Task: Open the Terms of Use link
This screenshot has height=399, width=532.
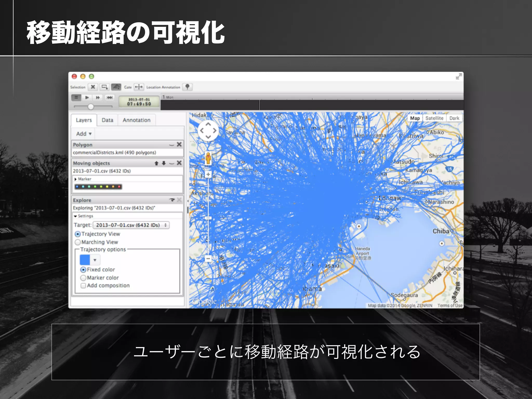Action: [x=450, y=305]
